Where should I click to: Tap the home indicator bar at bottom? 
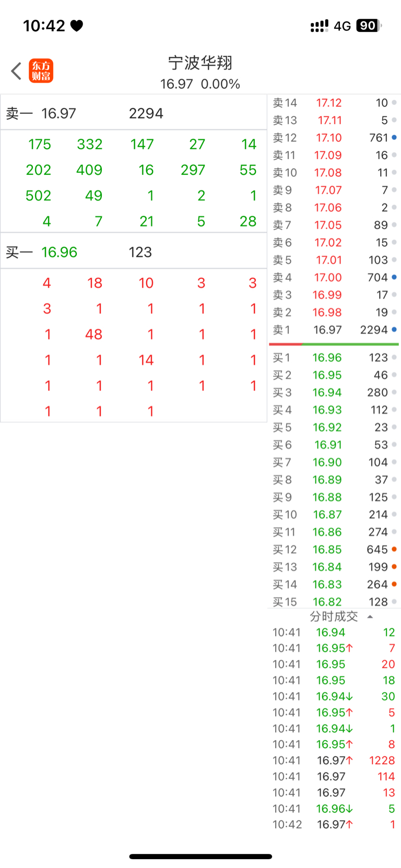click(200, 857)
